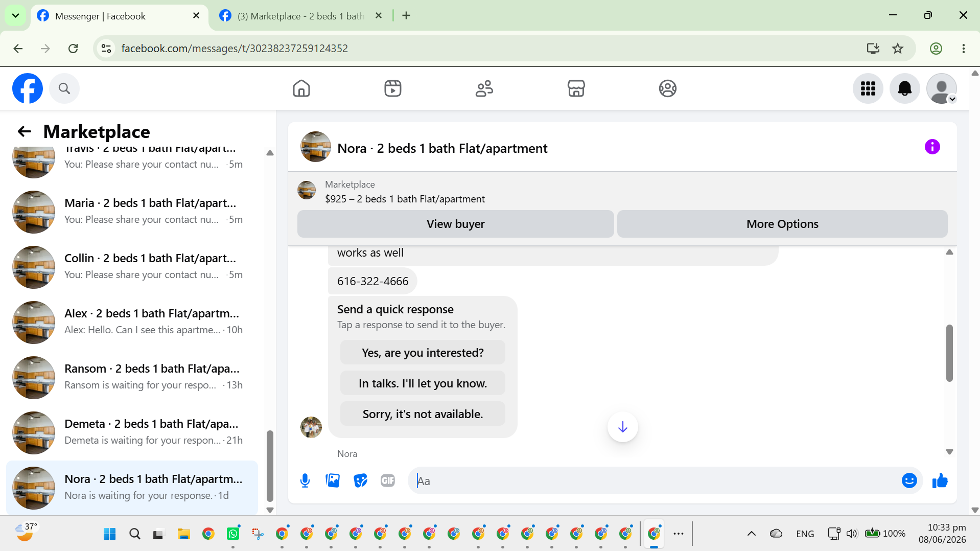Show hidden system tray icons
This screenshot has width=980, height=551.
tap(752, 534)
